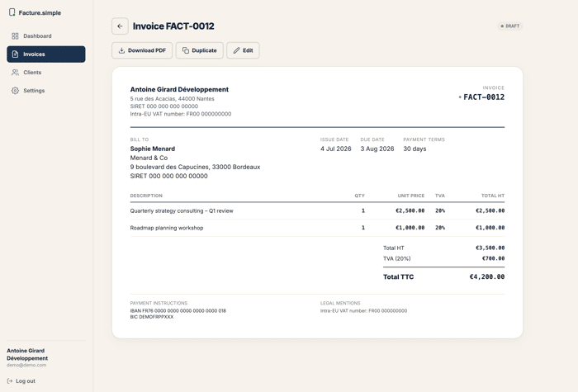Viewport: 578px width, 392px height.
Task: Click the Antoine Girard account name in sidebar
Action: tap(27, 354)
